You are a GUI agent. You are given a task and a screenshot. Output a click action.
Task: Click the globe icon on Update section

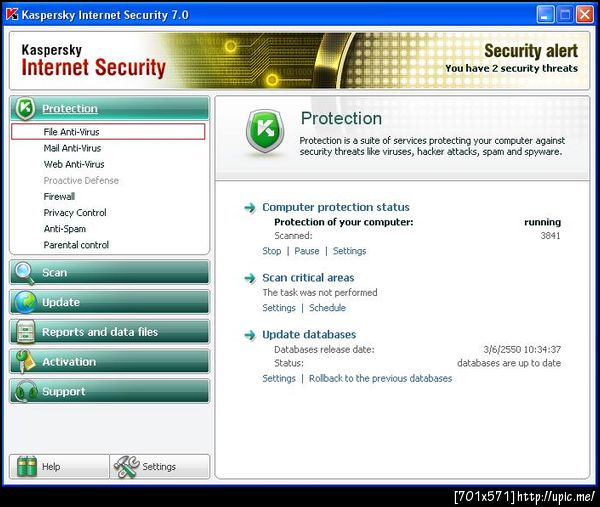coord(25,302)
